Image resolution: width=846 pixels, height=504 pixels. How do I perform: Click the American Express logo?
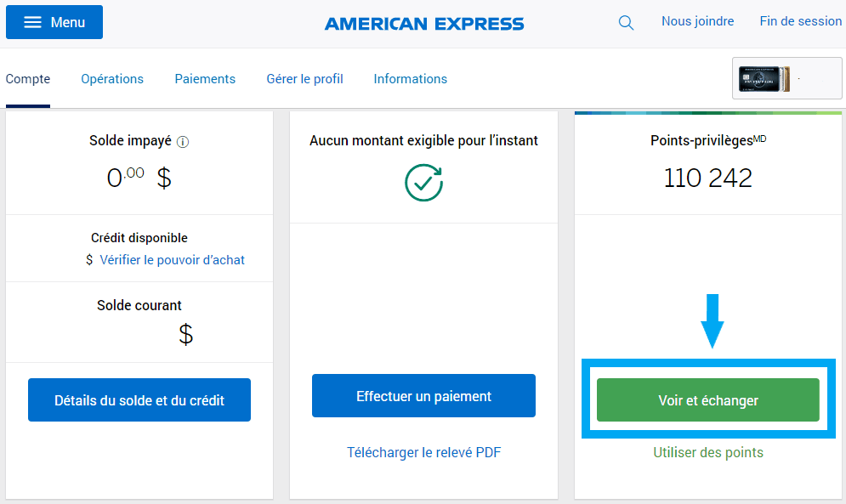[423, 23]
